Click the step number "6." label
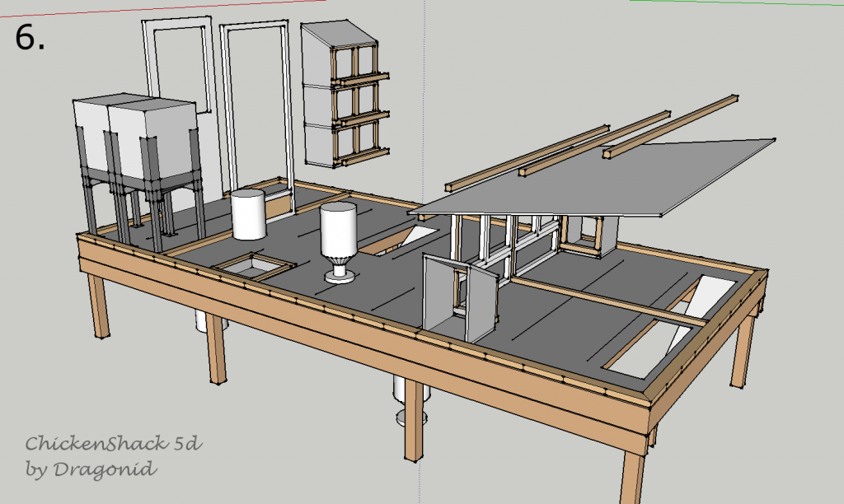 [30, 37]
